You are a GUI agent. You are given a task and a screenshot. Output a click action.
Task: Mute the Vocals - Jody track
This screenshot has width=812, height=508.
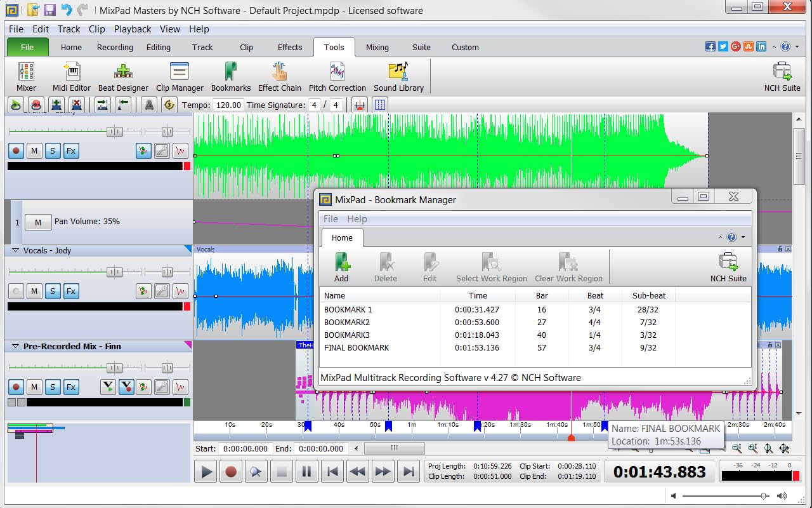coord(34,291)
